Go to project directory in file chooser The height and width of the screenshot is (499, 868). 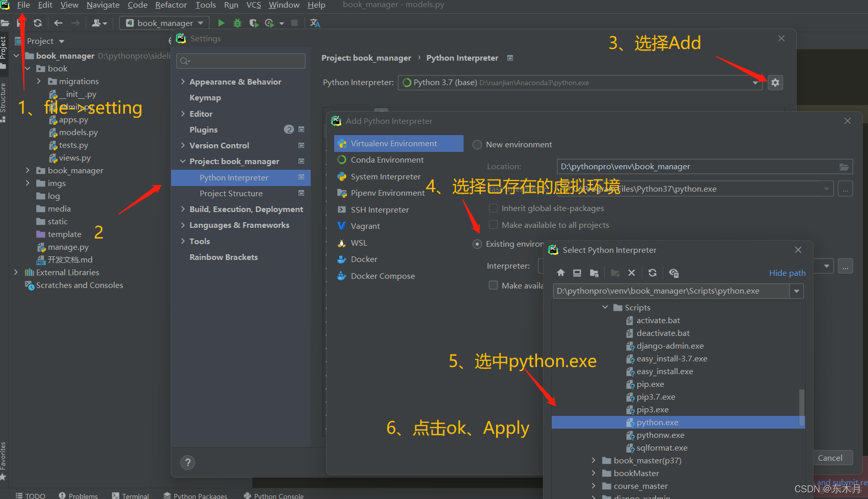[594, 273]
